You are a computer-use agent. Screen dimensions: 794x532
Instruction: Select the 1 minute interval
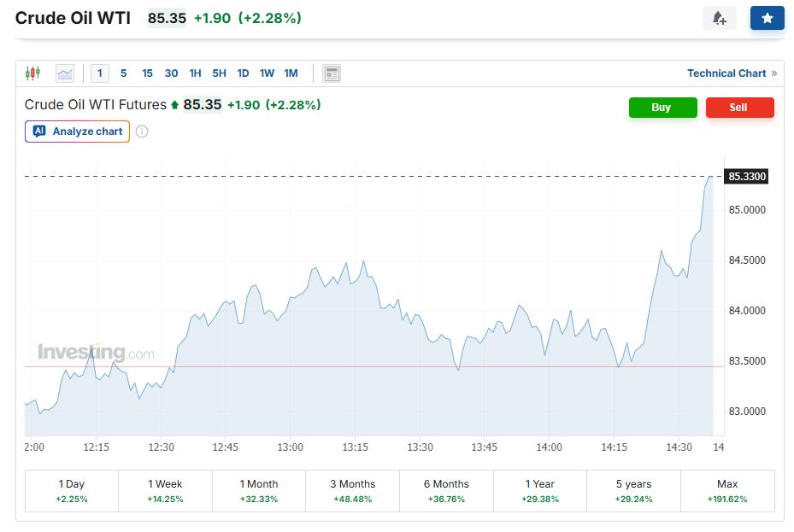coord(100,73)
